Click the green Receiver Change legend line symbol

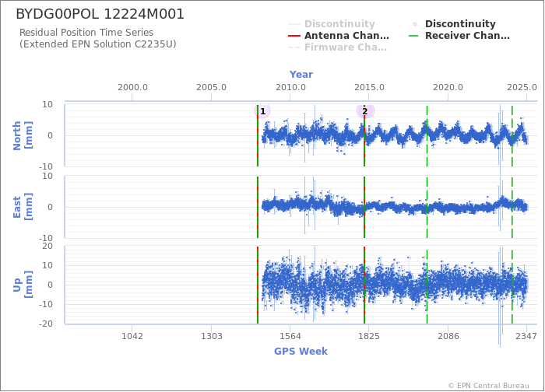[x=413, y=36]
